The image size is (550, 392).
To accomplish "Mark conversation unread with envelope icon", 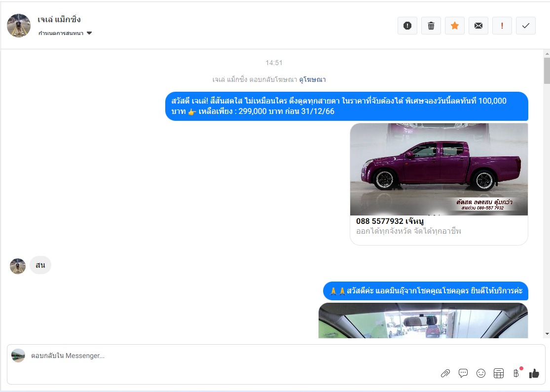I will point(478,26).
